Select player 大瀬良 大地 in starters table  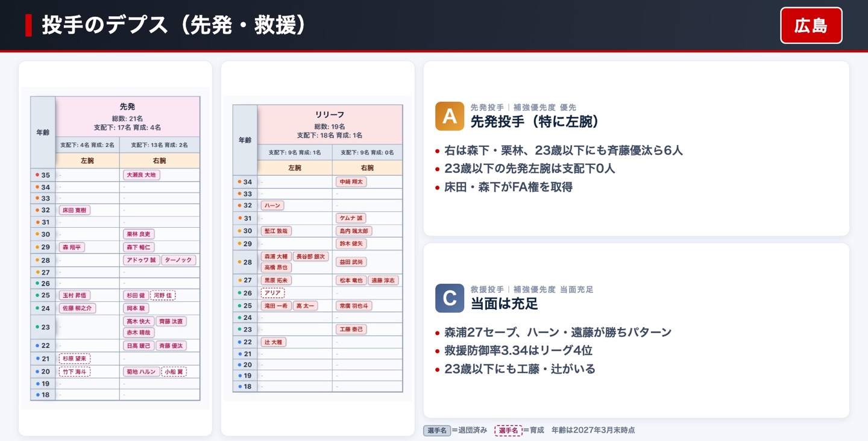pyautogui.click(x=141, y=175)
